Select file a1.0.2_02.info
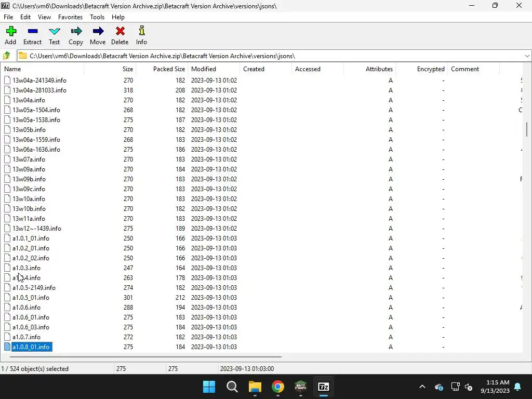Screen dimensions: 532x399 click(31, 258)
